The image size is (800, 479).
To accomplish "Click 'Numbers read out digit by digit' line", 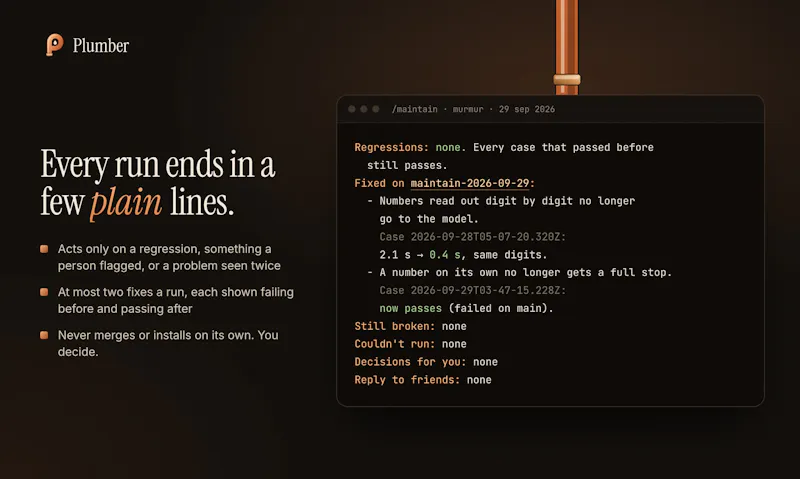I will click(x=501, y=201).
